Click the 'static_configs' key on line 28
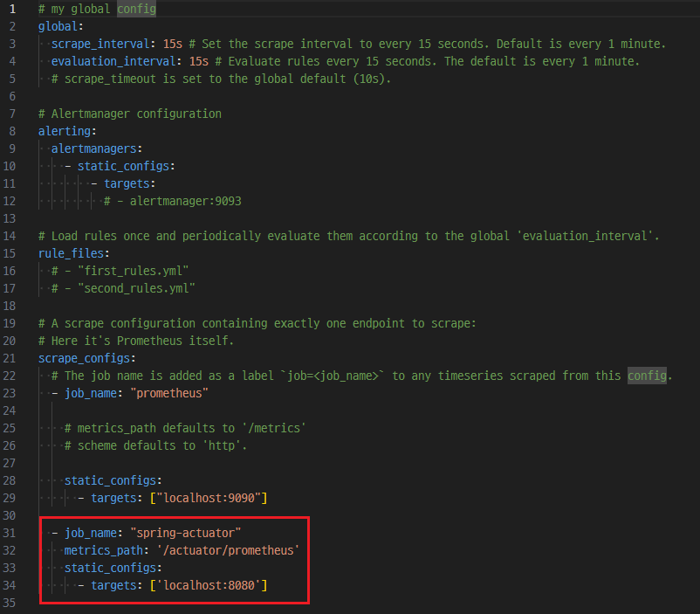The height and width of the screenshot is (614, 700). pos(110,480)
